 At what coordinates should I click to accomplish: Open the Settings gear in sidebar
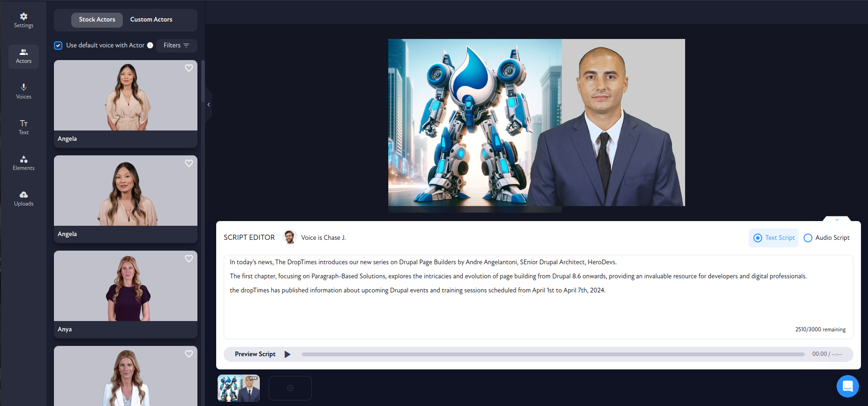[x=23, y=20]
